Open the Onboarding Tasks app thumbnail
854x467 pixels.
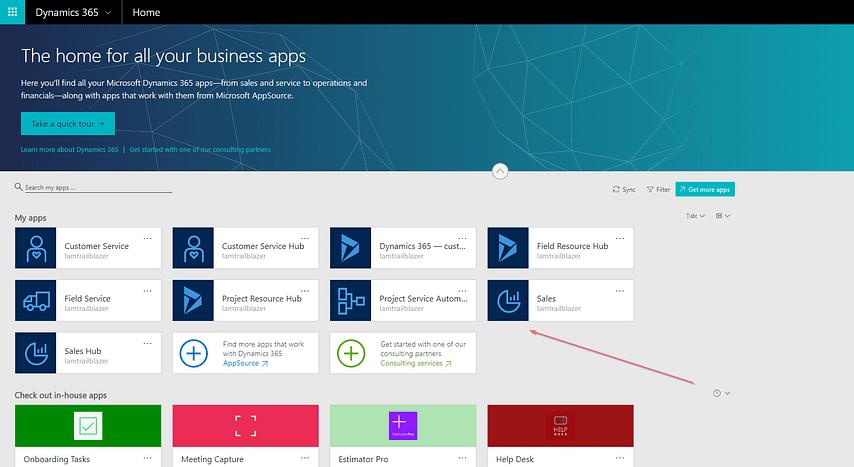click(88, 426)
